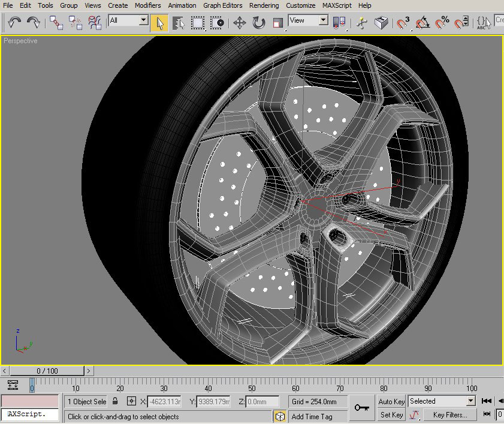
Task: Click the time slider 0 / 100 handle
Action: click(x=47, y=371)
